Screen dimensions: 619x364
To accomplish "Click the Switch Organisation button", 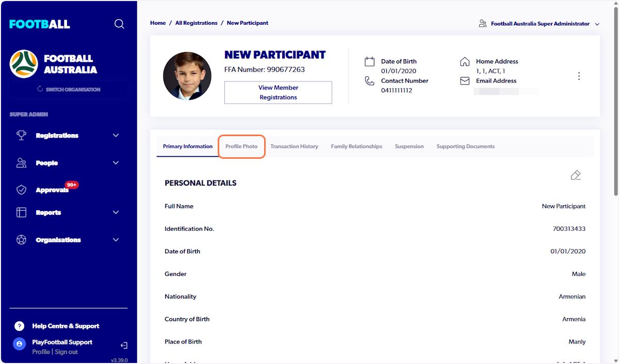I will click(69, 89).
